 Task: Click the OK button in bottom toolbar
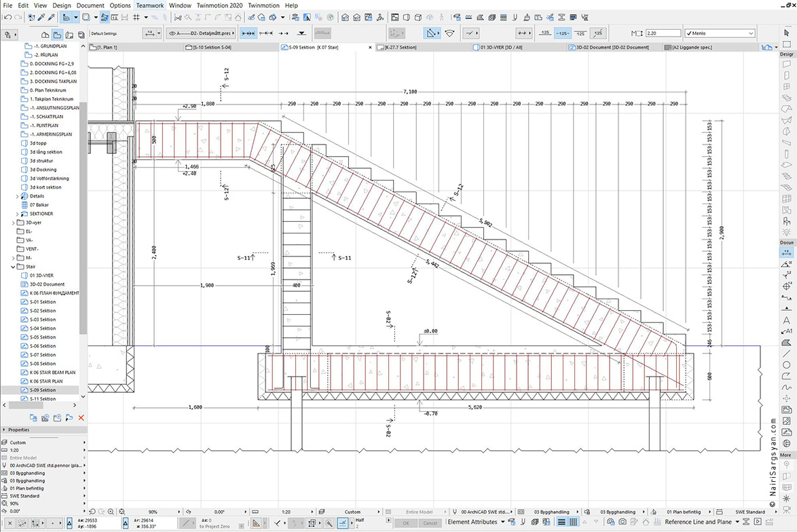coord(405,523)
